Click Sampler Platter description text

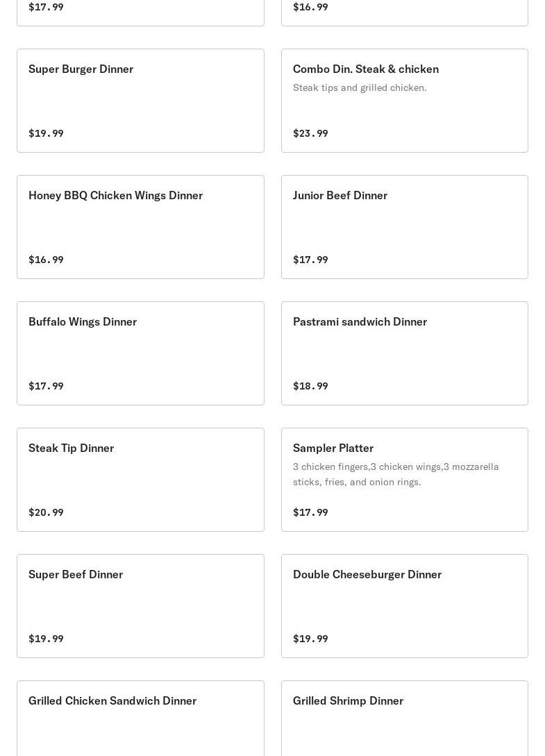[396, 474]
